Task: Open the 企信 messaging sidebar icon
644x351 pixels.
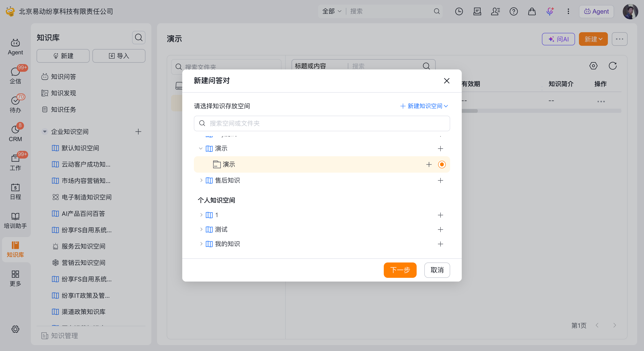Action: (x=15, y=75)
